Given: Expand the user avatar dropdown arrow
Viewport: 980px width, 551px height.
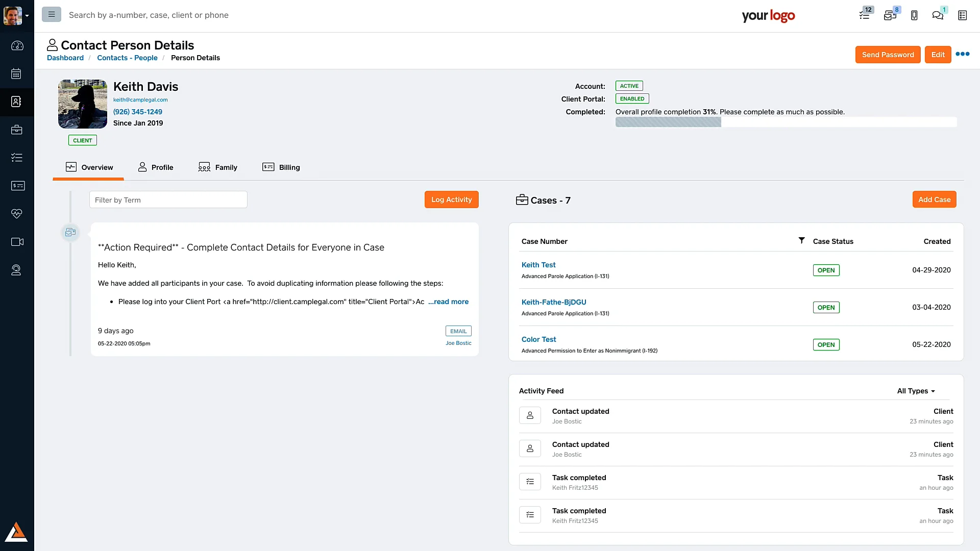Looking at the screenshot, I should click(27, 16).
